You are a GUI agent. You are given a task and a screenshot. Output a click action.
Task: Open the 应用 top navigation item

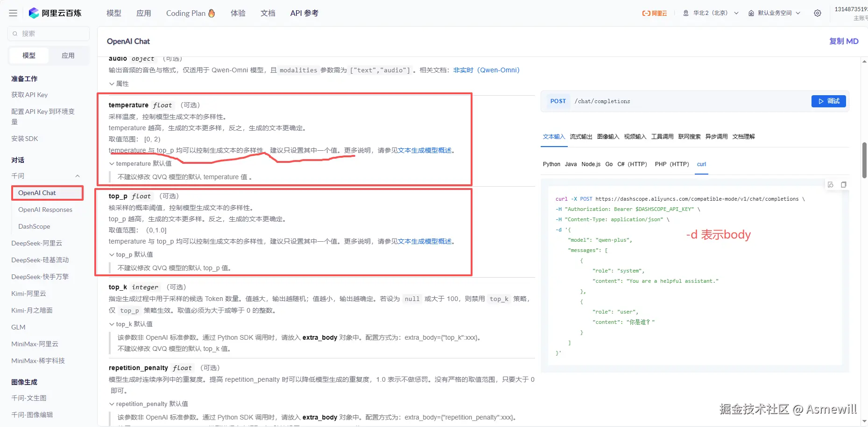pos(144,13)
